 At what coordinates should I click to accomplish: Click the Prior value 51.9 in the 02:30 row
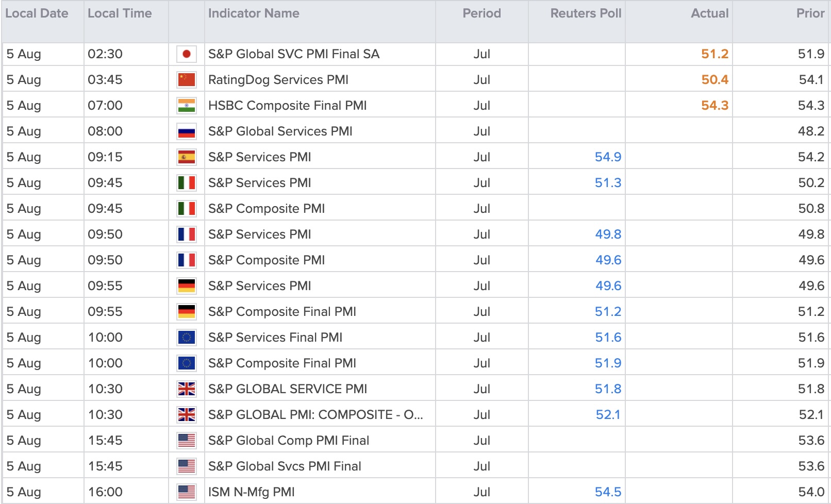(811, 54)
